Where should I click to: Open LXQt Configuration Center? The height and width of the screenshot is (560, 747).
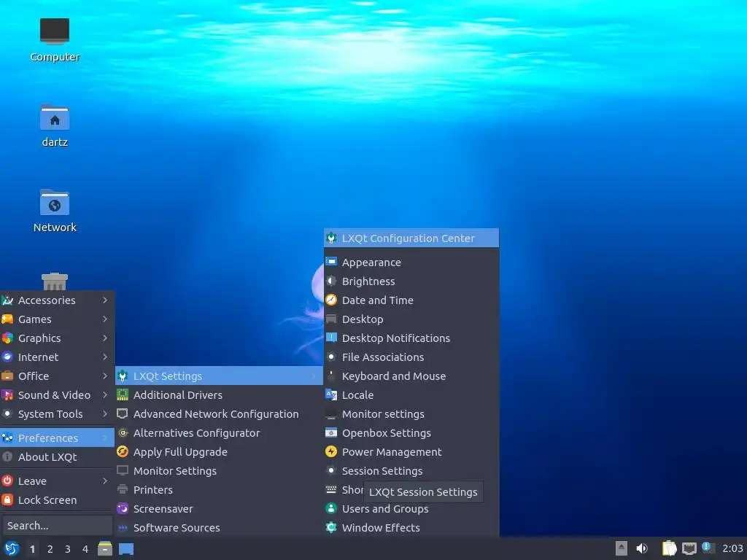(411, 238)
